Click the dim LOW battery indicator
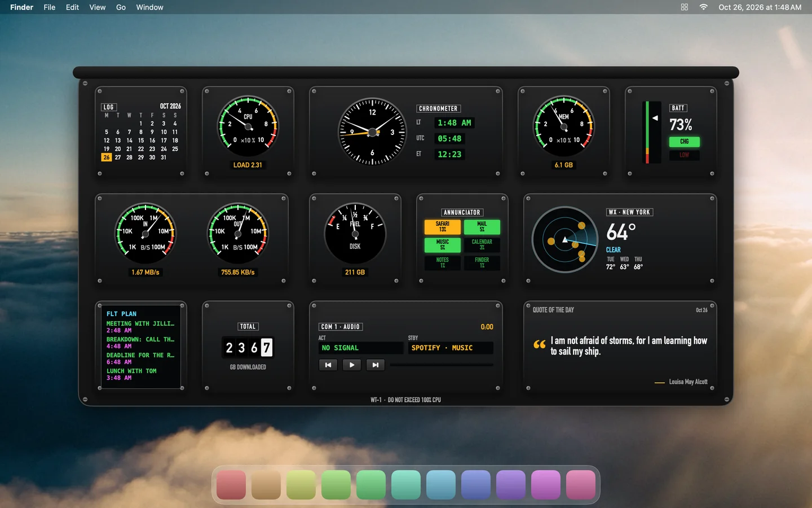This screenshot has width=812, height=508. pyautogui.click(x=685, y=155)
